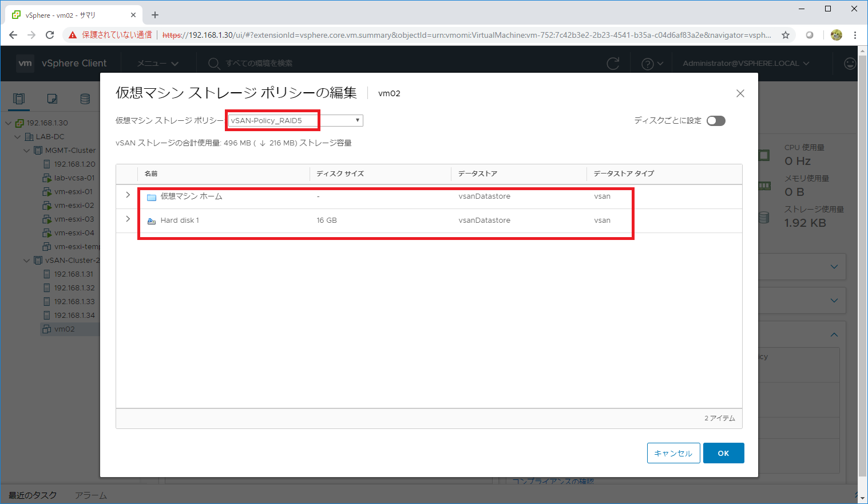Open the help menu icon
The image size is (868, 504).
point(652,64)
